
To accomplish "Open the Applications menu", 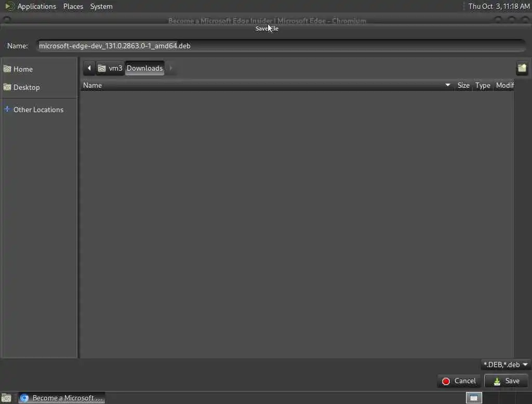I will (x=37, y=6).
